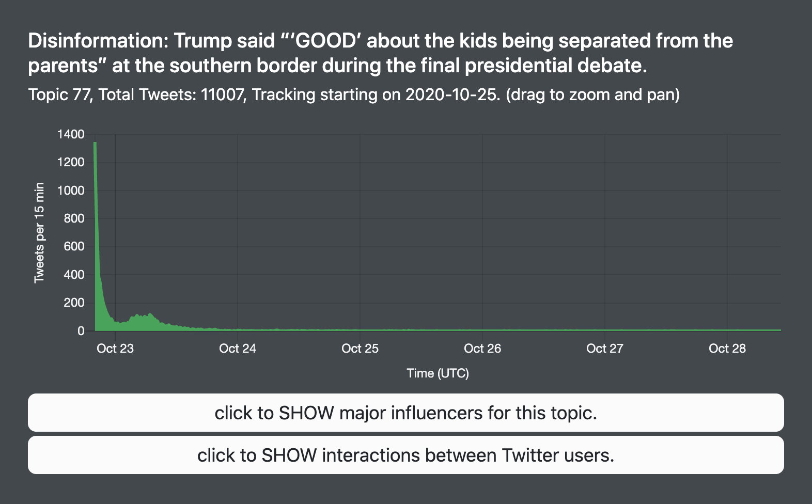Image resolution: width=812 pixels, height=504 pixels.
Task: Show interactions between Twitter users
Action: pyautogui.click(x=405, y=455)
